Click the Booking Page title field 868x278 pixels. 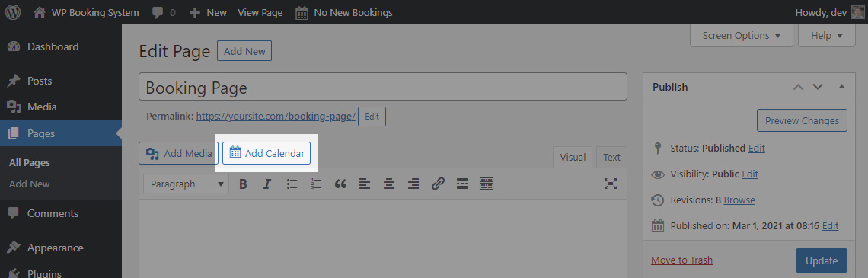pyautogui.click(x=382, y=87)
